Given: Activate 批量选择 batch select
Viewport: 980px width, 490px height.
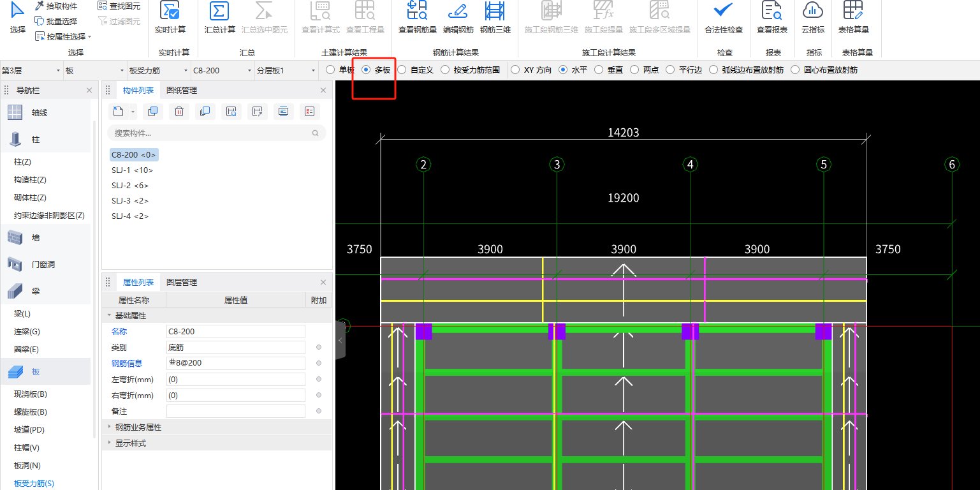Looking at the screenshot, I should [56, 21].
